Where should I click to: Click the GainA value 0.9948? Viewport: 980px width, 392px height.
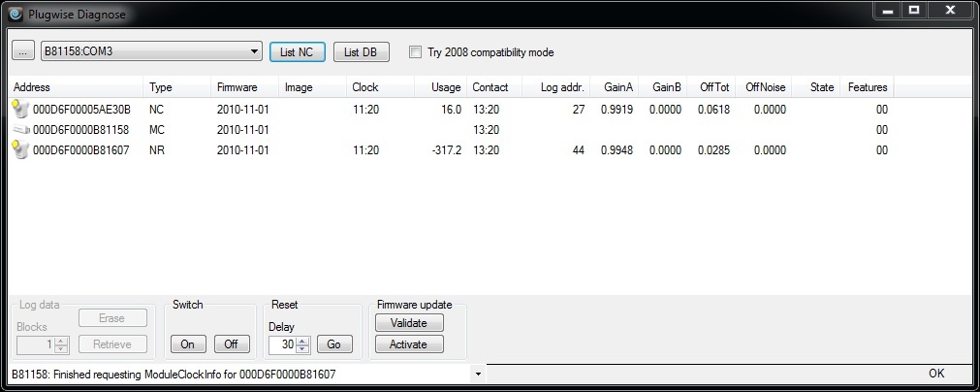point(616,150)
